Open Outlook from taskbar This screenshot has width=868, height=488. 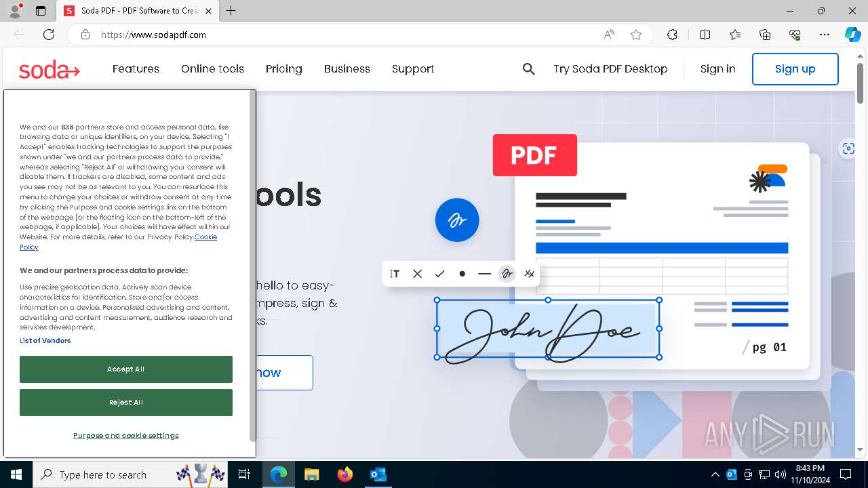[x=378, y=474]
